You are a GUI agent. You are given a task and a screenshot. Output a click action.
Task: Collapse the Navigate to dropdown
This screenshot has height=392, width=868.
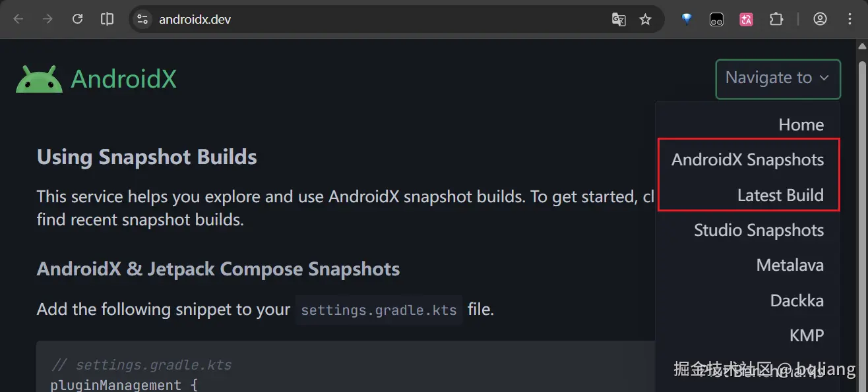pos(778,78)
